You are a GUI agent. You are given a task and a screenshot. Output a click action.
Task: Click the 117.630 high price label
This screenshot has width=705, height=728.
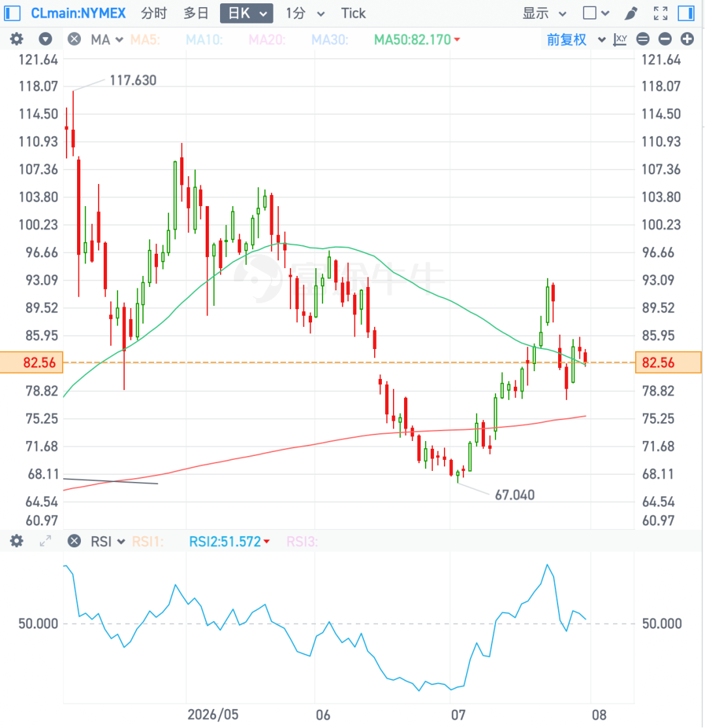(133, 80)
